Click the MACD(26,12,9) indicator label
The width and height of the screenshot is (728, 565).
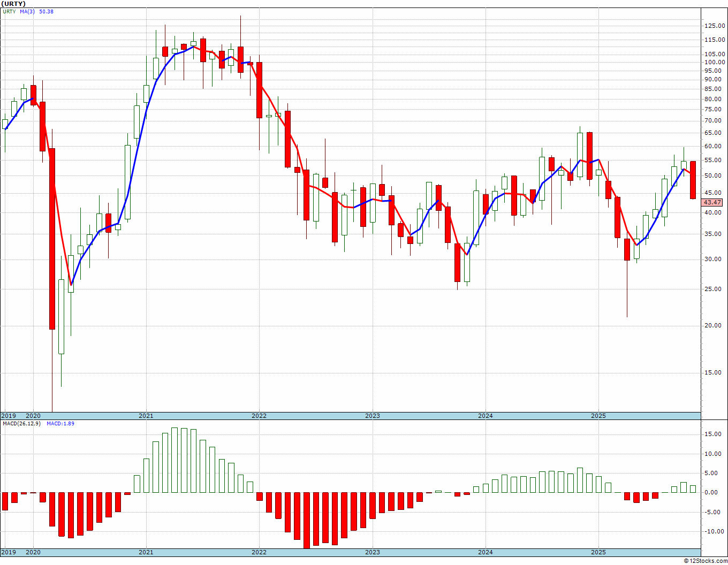tap(21, 423)
